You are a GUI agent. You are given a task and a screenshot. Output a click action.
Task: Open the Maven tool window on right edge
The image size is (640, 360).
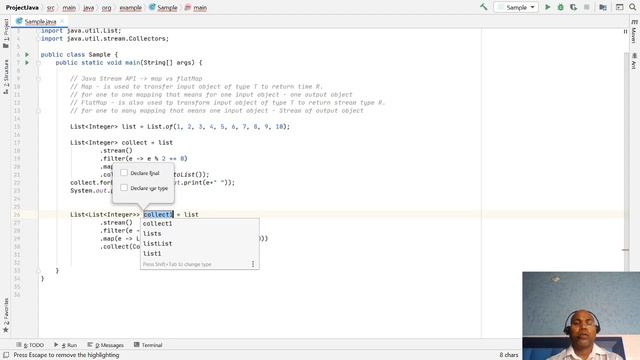coord(634,32)
